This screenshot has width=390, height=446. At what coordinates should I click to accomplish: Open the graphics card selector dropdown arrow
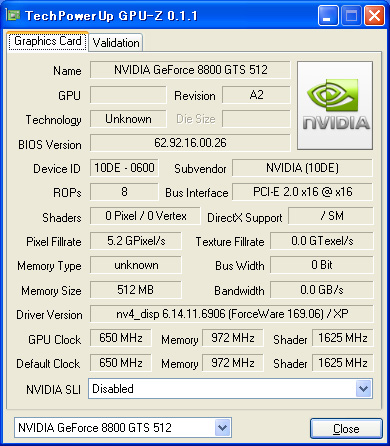222,427
